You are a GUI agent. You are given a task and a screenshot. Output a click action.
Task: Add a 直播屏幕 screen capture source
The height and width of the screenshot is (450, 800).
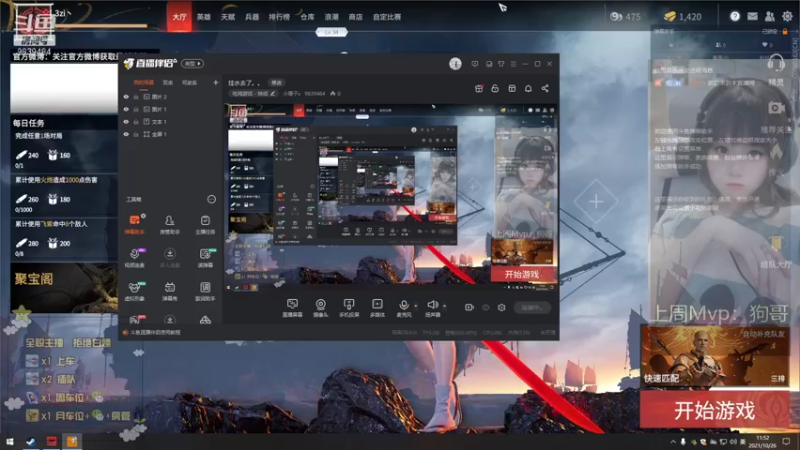[292, 308]
